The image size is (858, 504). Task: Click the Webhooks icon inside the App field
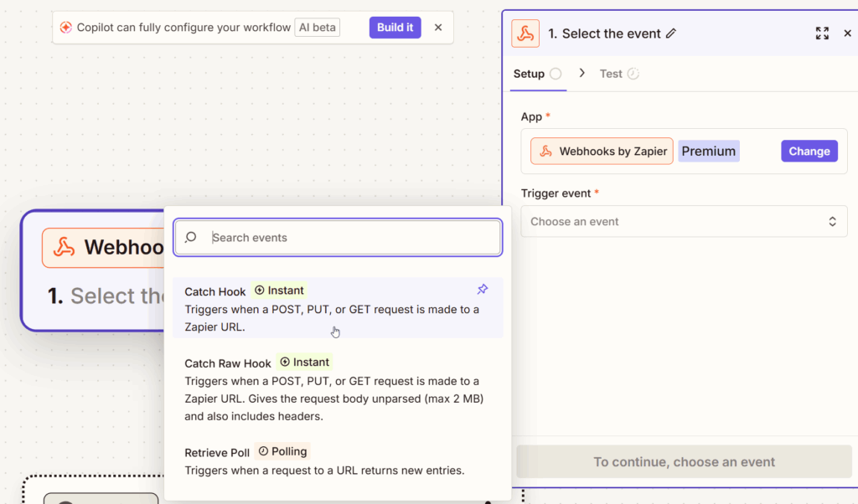point(545,151)
